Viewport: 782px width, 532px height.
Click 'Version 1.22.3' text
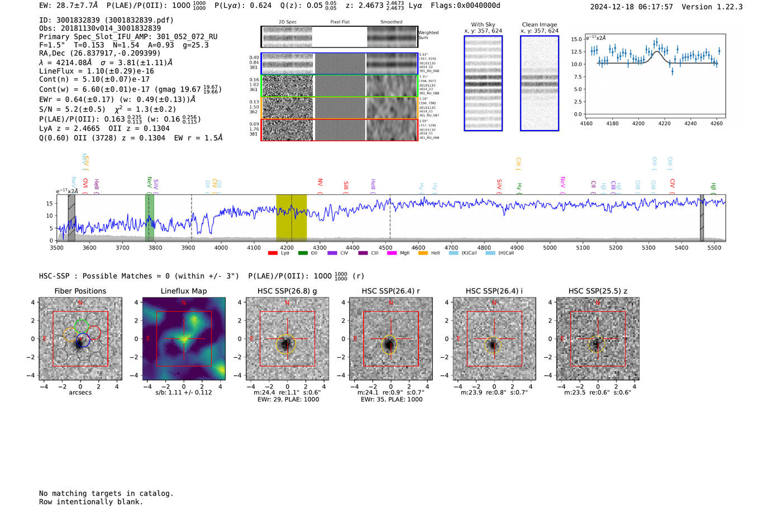[x=712, y=7]
